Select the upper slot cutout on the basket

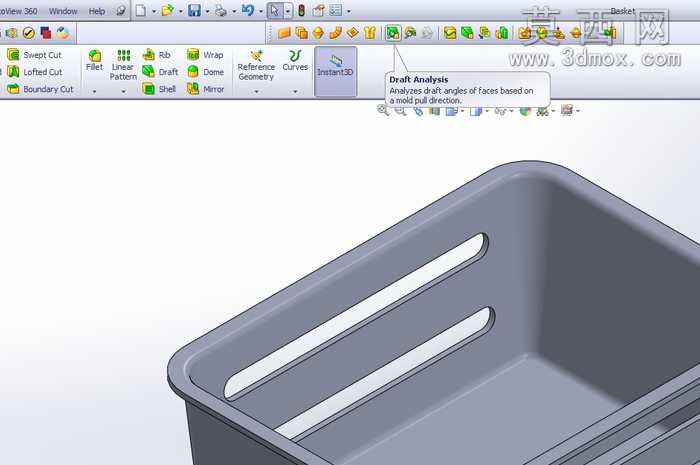tap(355, 316)
